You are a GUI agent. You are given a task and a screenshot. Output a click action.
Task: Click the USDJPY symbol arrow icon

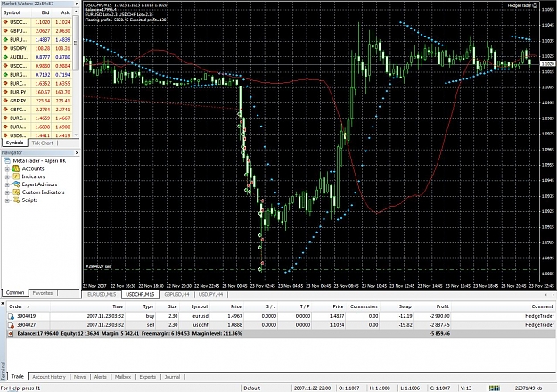[5, 48]
